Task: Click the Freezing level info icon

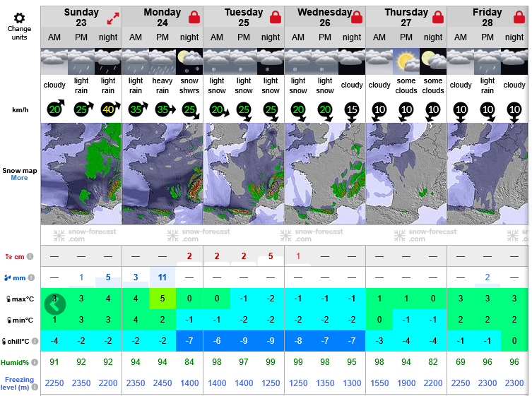Action: pos(35,387)
